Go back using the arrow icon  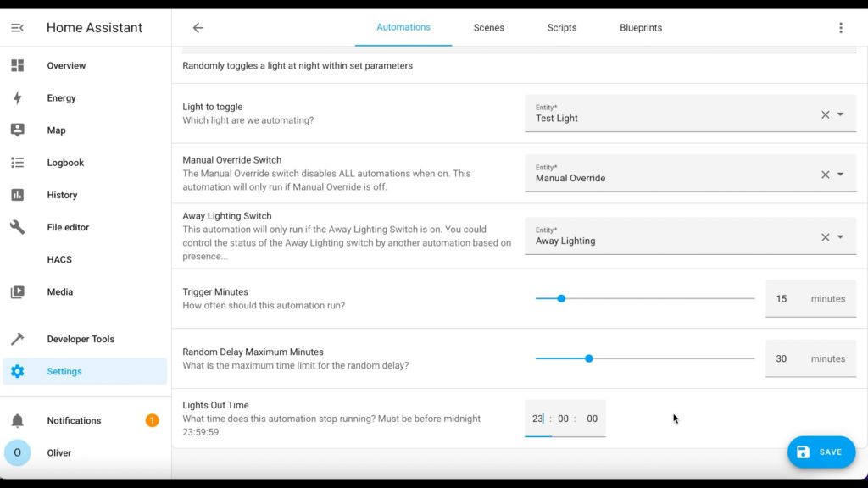click(x=198, y=28)
